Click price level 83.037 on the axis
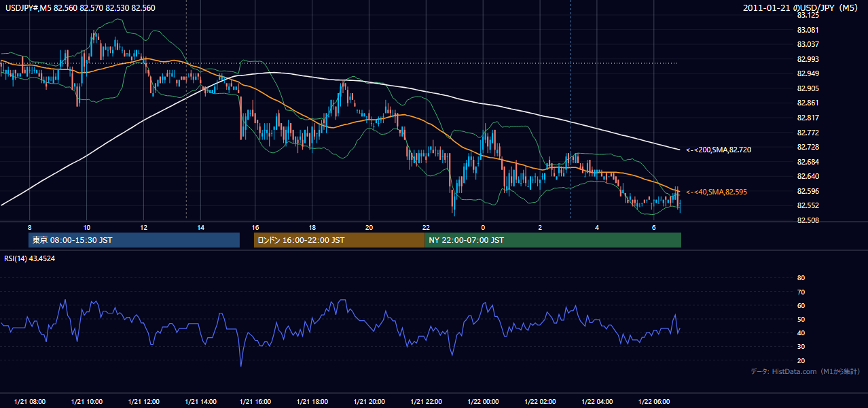The image size is (868, 408). point(808,44)
